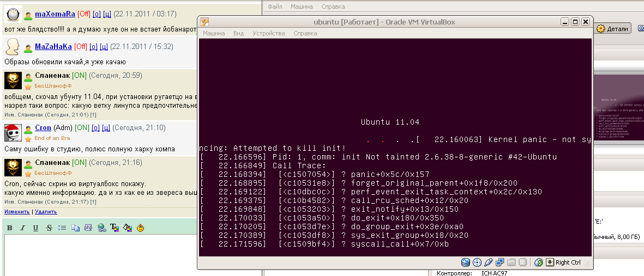Click ubuntu VM window title bar icon
This screenshot has height=276, width=644.
coord(204,22)
